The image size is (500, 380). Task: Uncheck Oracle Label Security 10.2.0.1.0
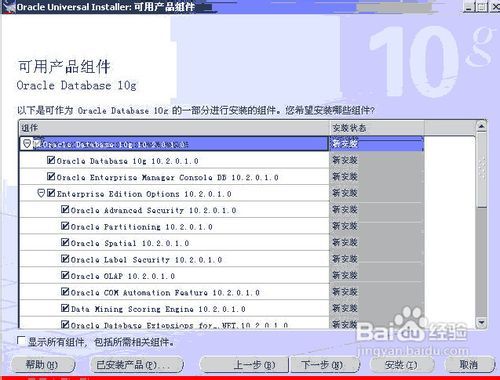pyautogui.click(x=65, y=259)
